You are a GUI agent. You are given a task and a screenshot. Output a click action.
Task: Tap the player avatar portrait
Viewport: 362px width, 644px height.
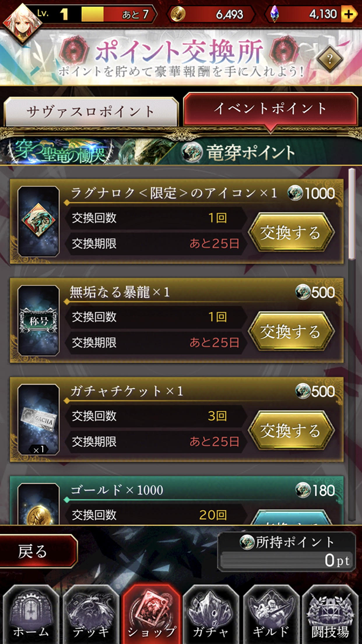click(x=19, y=21)
